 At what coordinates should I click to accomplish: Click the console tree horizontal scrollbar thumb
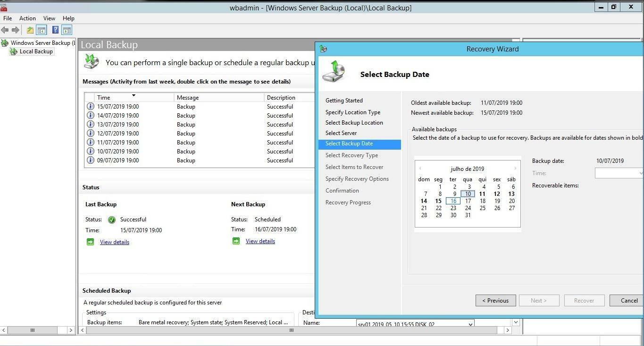(33, 330)
